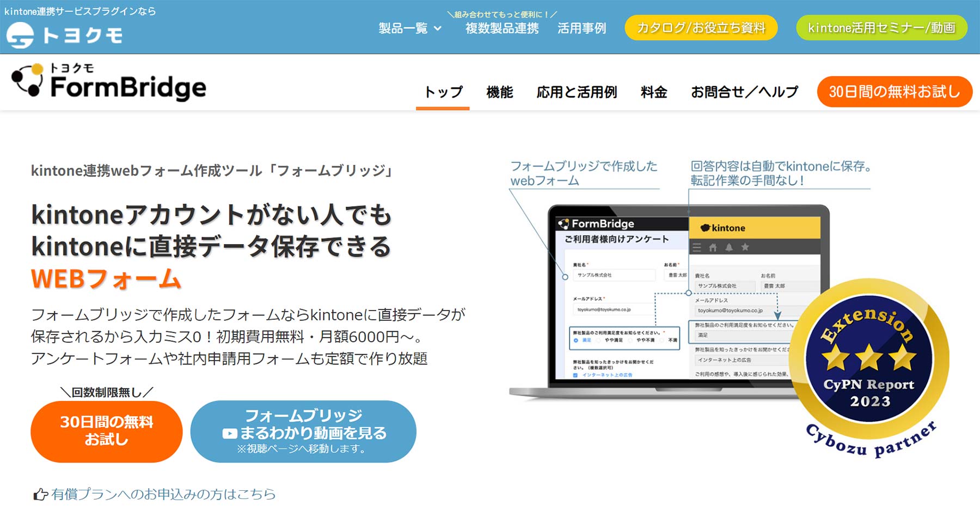This screenshot has height=523, width=980.
Task: Open the 有償プランへのお申込みの方はこちら link
Action: (163, 494)
